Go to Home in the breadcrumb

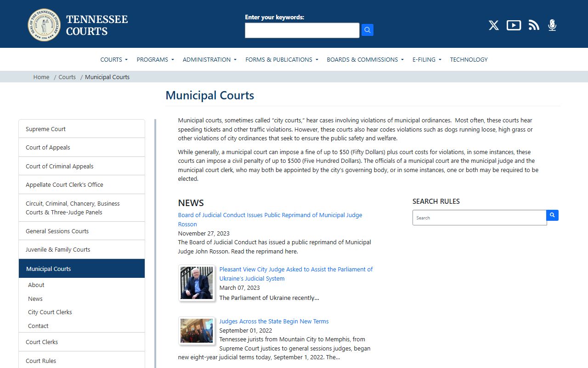pos(41,77)
